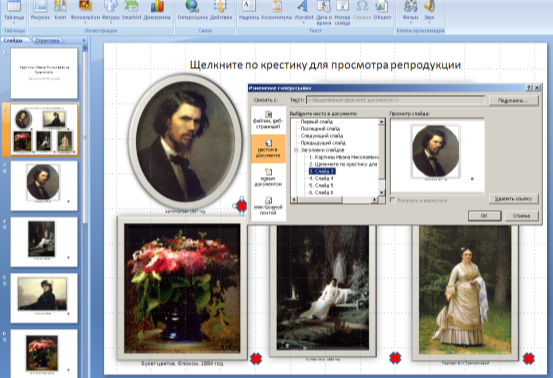Click the Текст display text field
This screenshot has height=378, width=553.
coord(395,100)
